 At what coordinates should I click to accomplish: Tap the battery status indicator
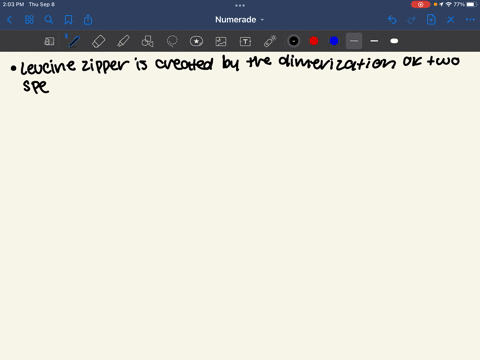click(x=472, y=4)
